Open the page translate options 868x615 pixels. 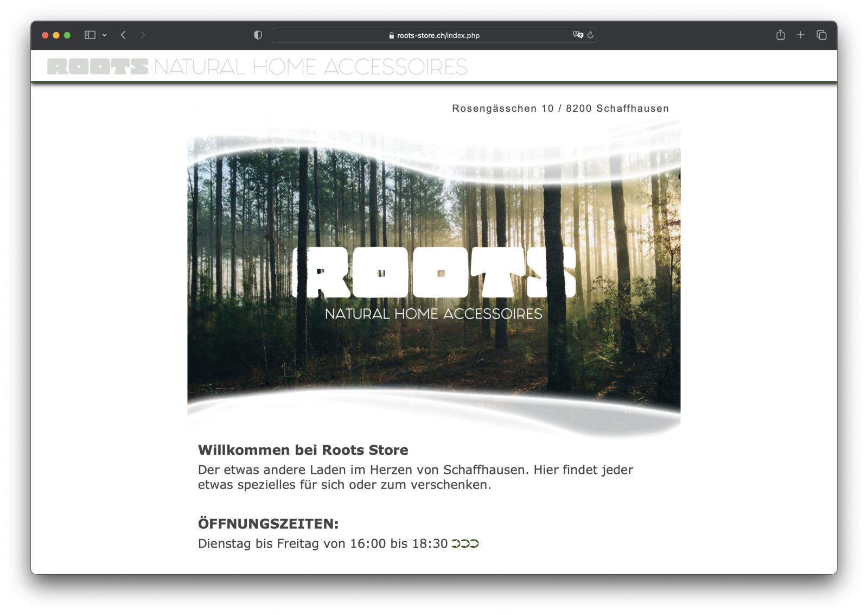coord(578,35)
